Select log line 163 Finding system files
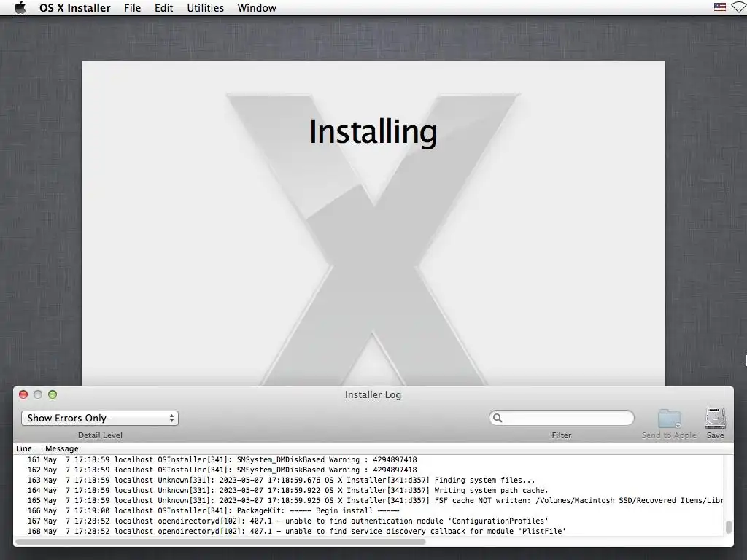This screenshot has width=747, height=560. pos(369,480)
